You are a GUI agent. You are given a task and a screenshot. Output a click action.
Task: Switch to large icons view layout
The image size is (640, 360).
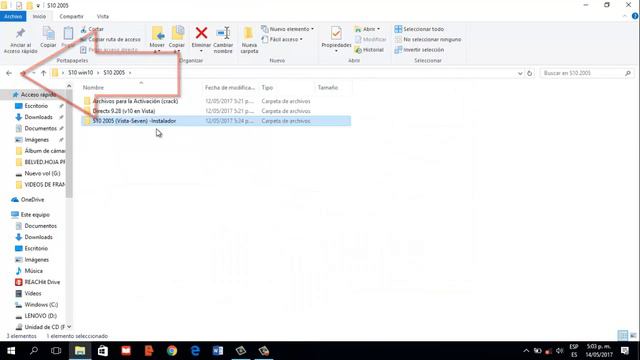click(x=633, y=336)
